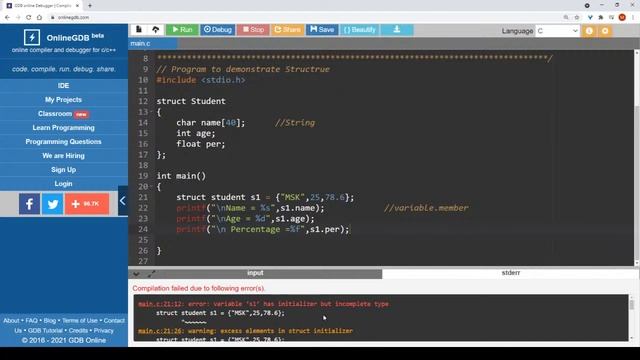Open the We are Hiring link
The image size is (640, 360).
click(x=63, y=156)
